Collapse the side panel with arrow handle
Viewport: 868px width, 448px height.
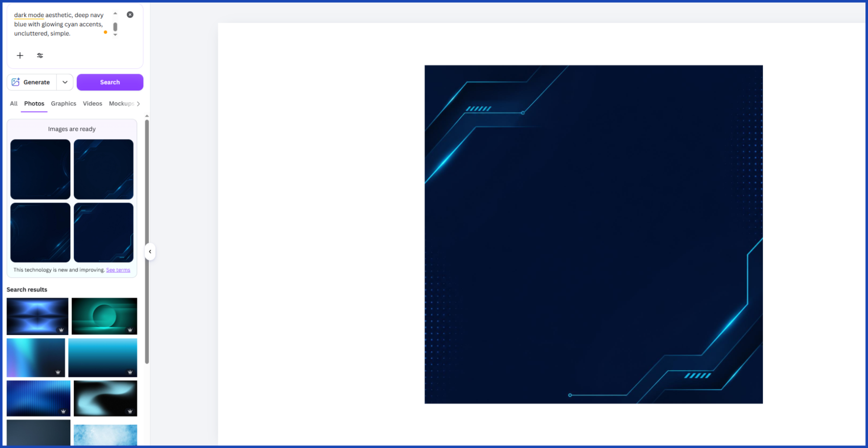[x=150, y=252]
